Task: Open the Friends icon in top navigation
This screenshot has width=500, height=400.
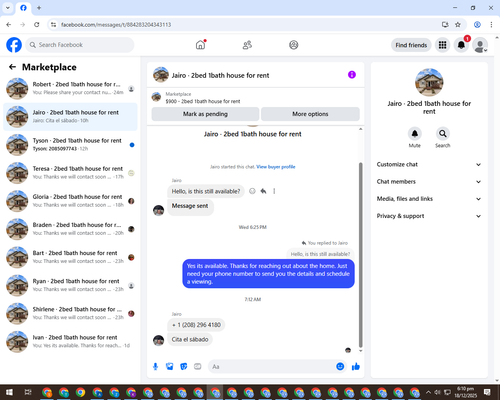Action: [247, 45]
